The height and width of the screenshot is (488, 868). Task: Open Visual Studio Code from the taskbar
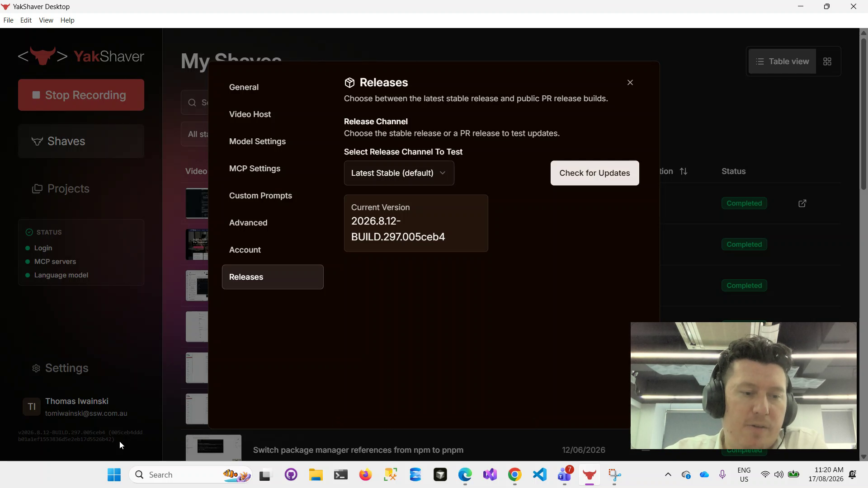click(540, 475)
